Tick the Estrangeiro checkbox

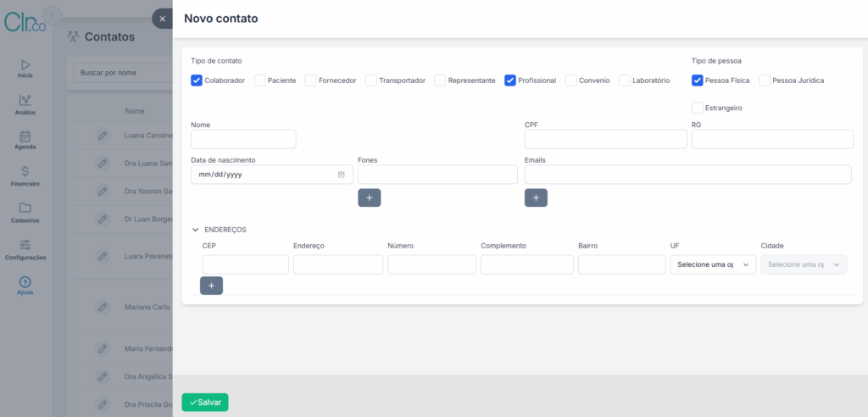(698, 108)
